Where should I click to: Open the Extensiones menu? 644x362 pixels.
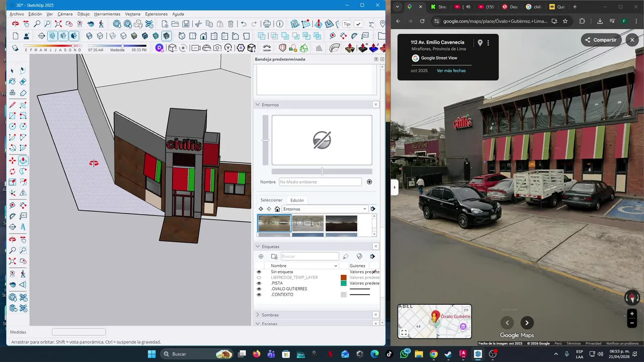point(156,14)
